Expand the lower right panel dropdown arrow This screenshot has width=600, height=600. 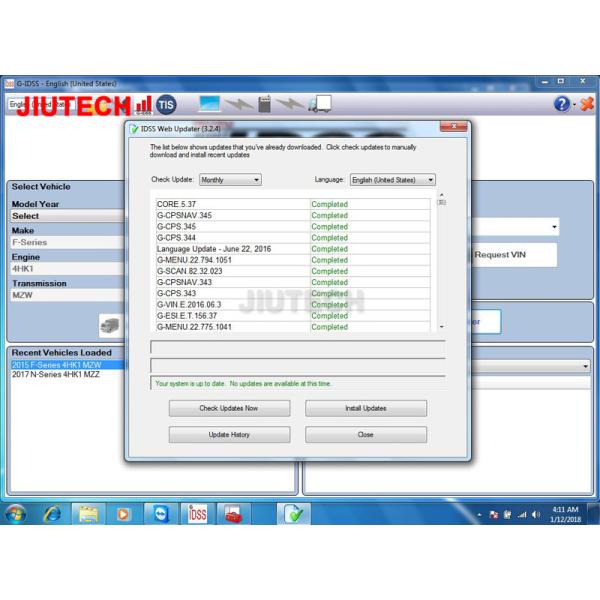pyautogui.click(x=585, y=367)
